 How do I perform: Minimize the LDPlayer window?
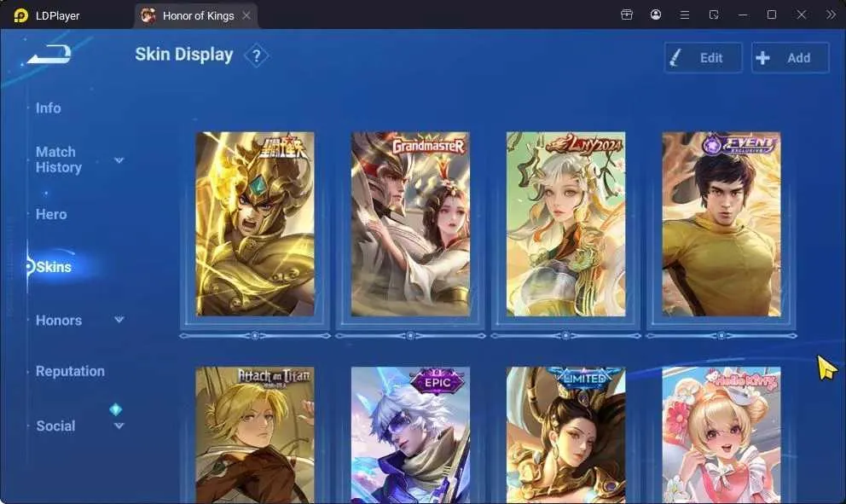(743, 14)
